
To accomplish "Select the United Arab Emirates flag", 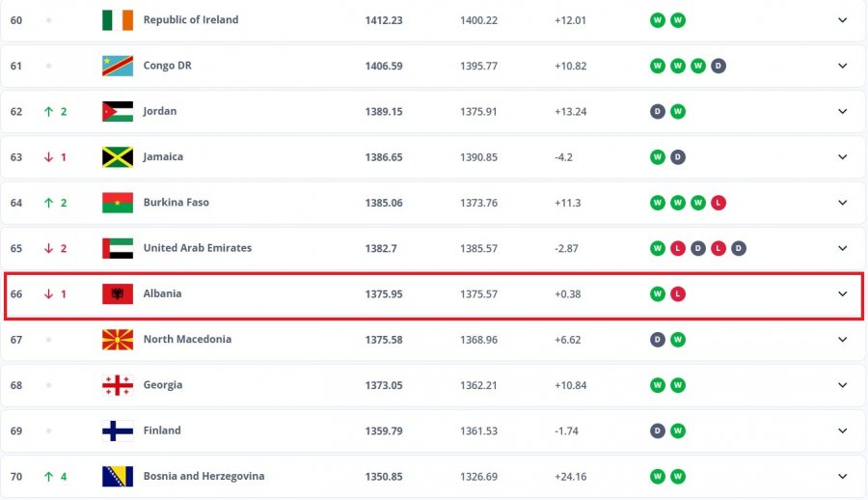I will tap(118, 248).
